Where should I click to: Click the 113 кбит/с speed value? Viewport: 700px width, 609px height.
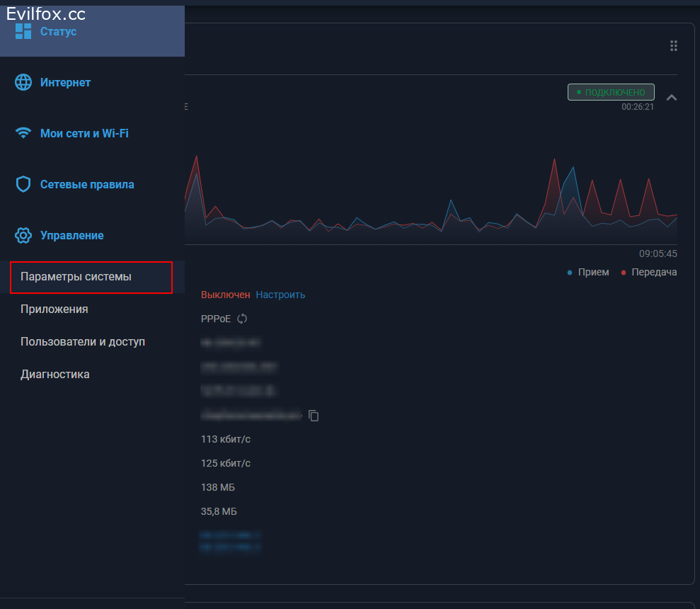(x=226, y=439)
